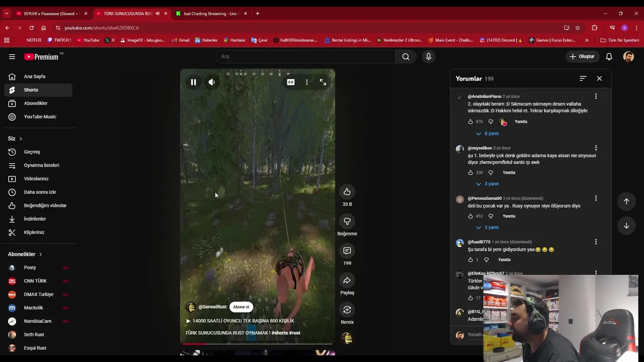Open Seth Rust subscription channel

click(38, 334)
